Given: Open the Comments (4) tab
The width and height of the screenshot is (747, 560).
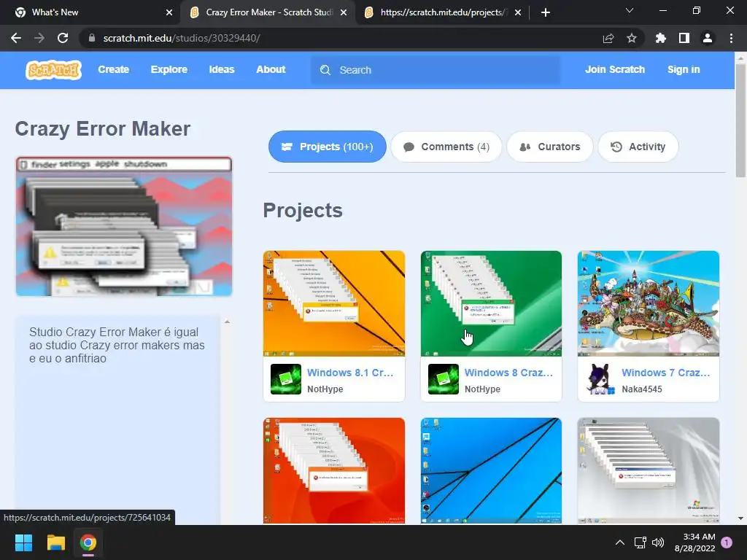Looking at the screenshot, I should (446, 147).
